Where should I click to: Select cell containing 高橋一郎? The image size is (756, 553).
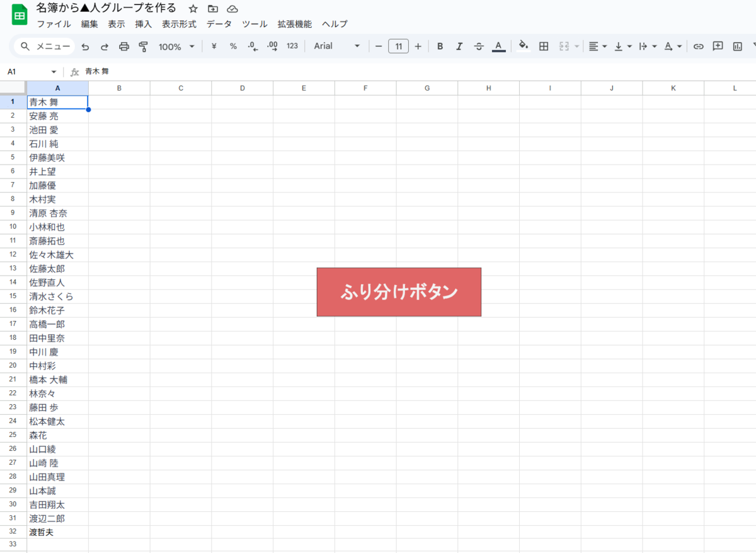pos(57,324)
